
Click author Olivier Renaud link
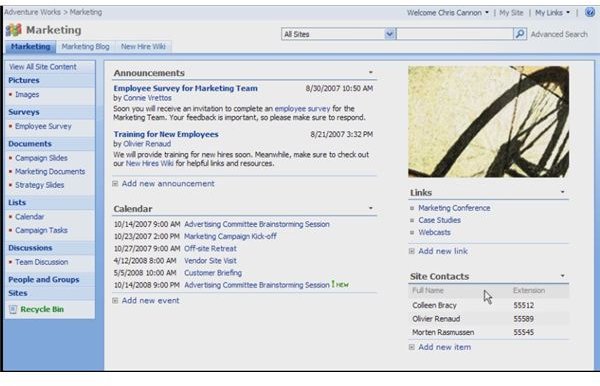(147, 144)
